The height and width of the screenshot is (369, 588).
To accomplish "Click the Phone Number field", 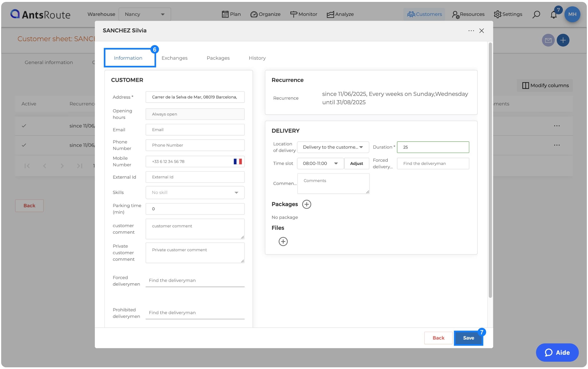I will point(195,145).
